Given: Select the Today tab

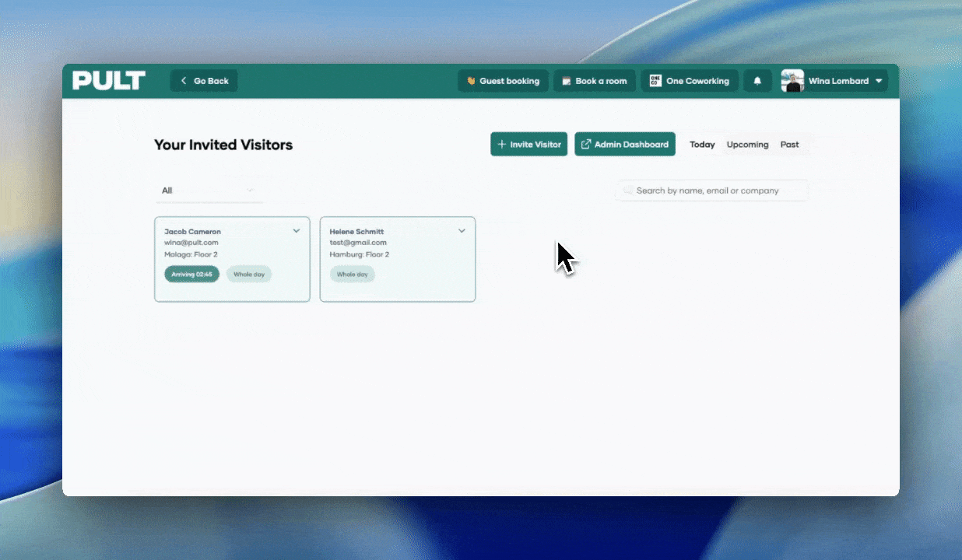Looking at the screenshot, I should [702, 145].
